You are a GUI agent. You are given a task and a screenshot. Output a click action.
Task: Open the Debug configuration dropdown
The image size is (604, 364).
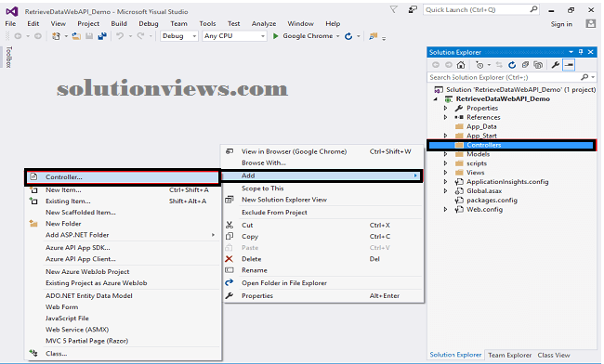(x=179, y=36)
